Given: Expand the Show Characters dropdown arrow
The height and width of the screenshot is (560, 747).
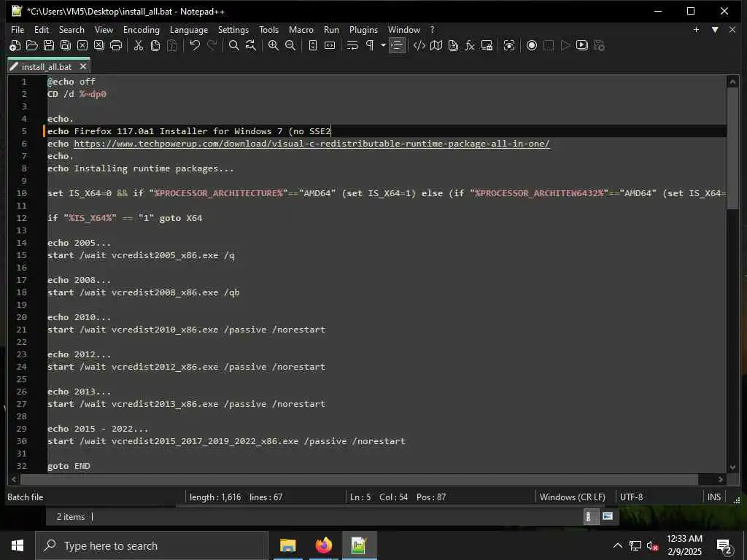Looking at the screenshot, I should click(x=383, y=46).
